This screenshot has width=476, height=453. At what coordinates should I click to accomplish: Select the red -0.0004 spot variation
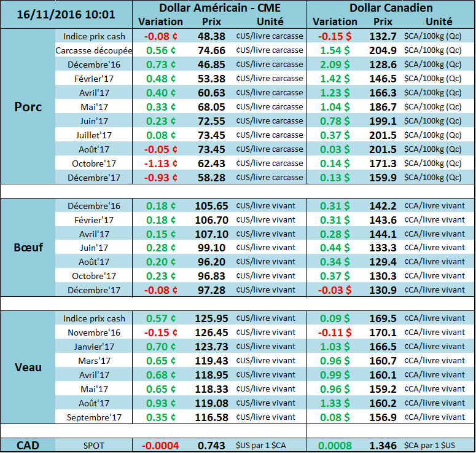160,445
